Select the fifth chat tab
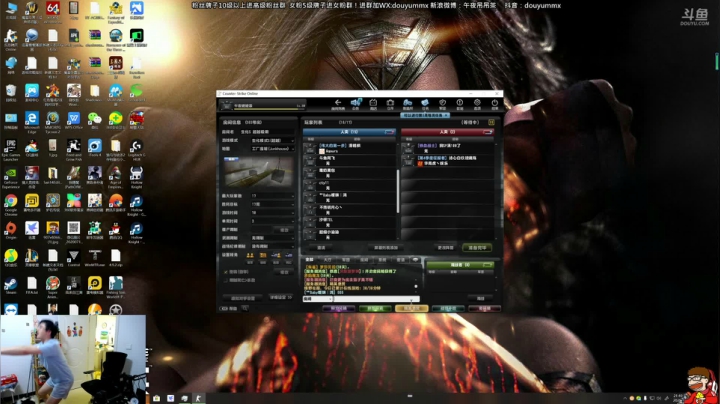The width and height of the screenshot is (720, 404). pos(382,260)
